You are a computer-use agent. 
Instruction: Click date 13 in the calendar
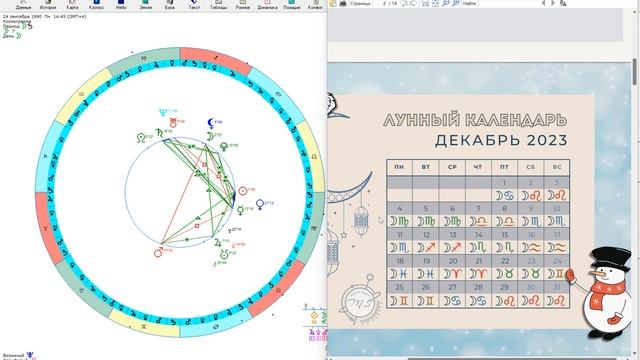pos(452,235)
